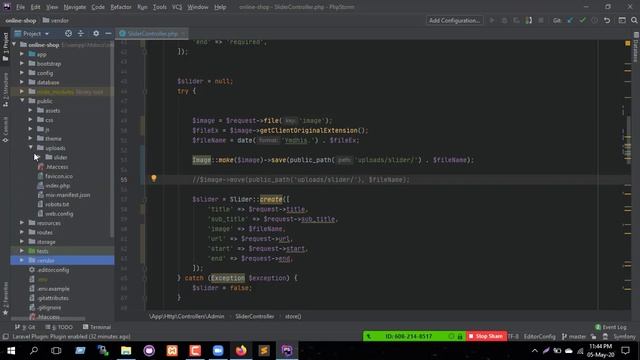The width and height of the screenshot is (640, 360).
Task: Click the tool windows quick-access icon in status bar
Action: click(5, 337)
